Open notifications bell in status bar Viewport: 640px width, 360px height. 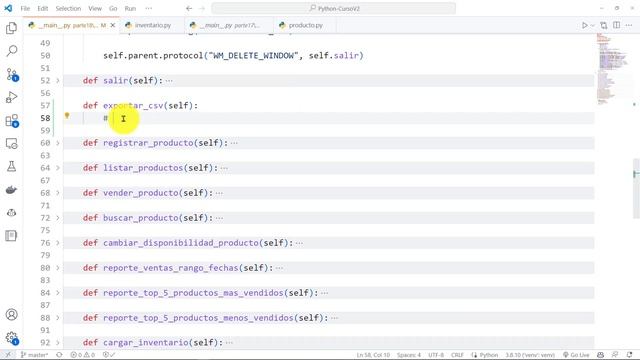[x=629, y=355]
